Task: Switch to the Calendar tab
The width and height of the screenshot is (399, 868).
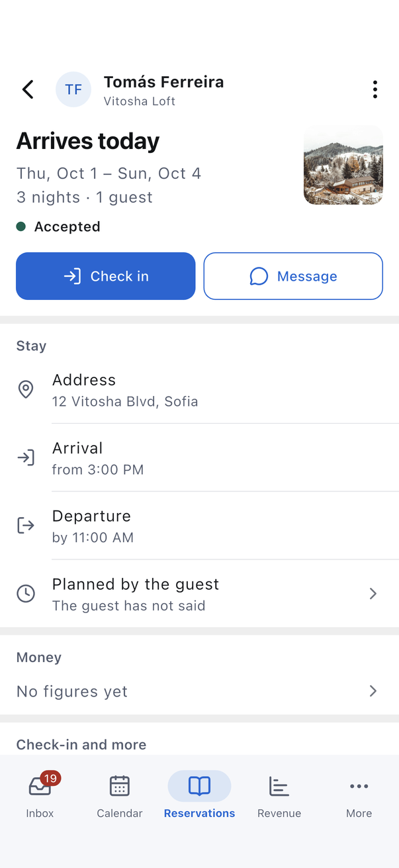Action: point(120,795)
